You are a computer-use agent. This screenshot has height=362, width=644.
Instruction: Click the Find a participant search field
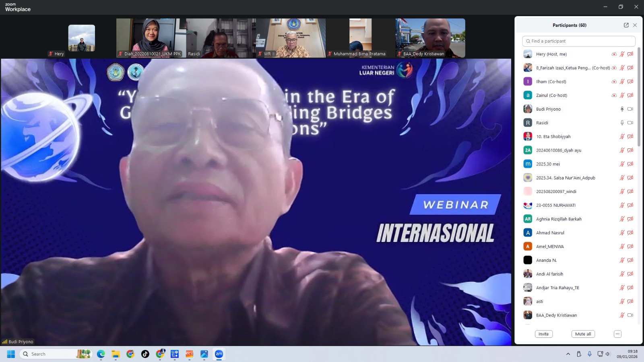pyautogui.click(x=578, y=41)
